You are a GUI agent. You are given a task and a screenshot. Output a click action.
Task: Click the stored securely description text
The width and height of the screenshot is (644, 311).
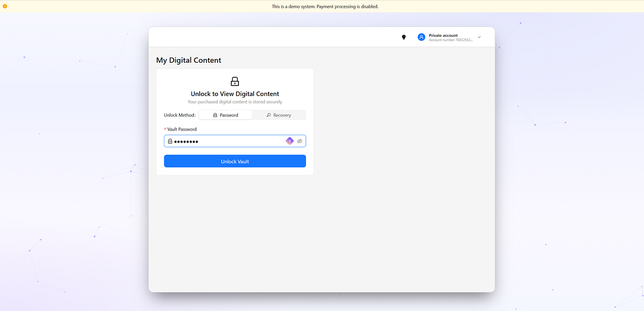point(235,102)
